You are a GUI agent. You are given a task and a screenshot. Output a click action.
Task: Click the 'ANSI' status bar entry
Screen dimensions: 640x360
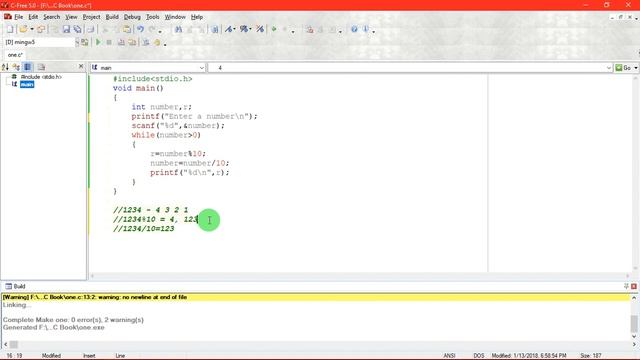449,356
